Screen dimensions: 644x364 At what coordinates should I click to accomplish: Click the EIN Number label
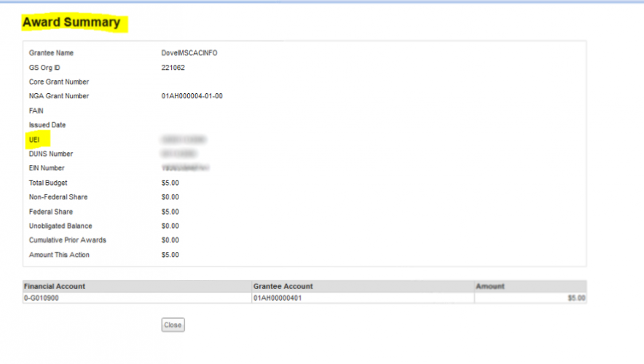coord(47,168)
